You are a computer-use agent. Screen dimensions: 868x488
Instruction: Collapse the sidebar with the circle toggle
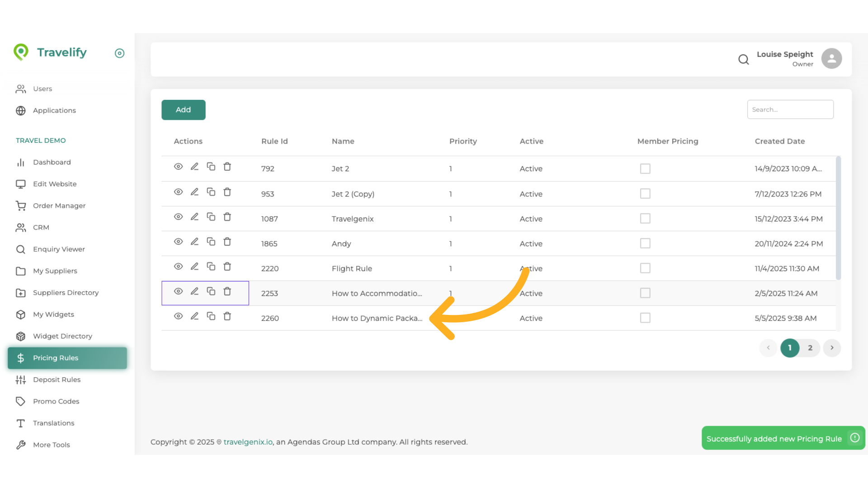click(119, 53)
